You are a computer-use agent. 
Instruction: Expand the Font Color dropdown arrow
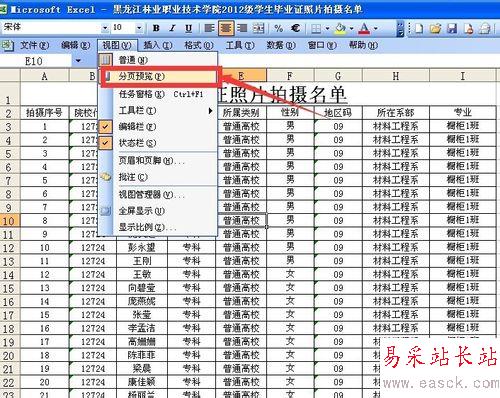point(376,29)
